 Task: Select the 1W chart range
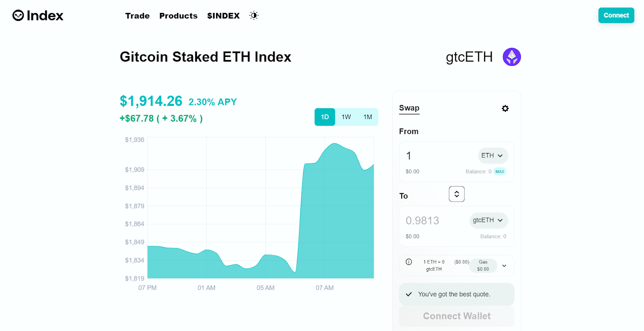pos(346,117)
